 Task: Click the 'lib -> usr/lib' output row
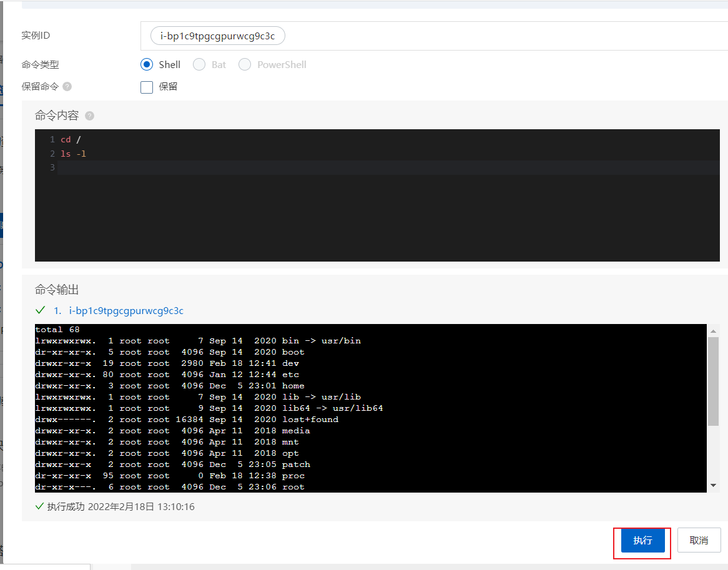pyautogui.click(x=199, y=397)
